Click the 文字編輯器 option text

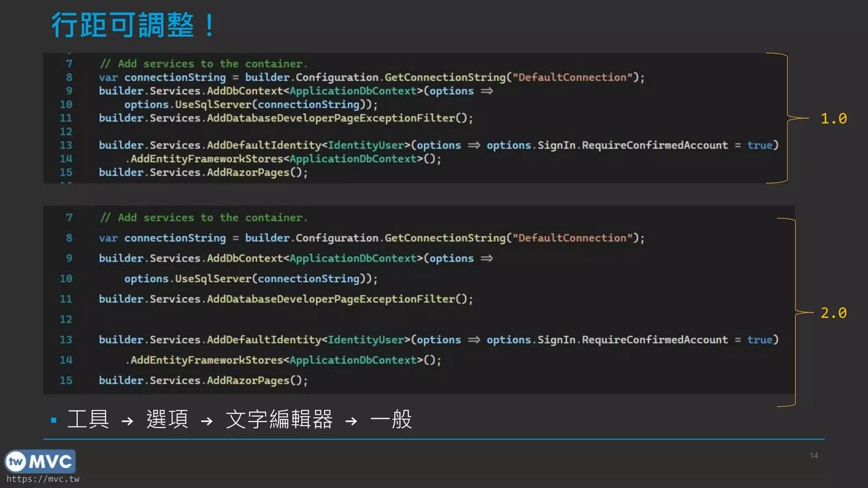(279, 419)
